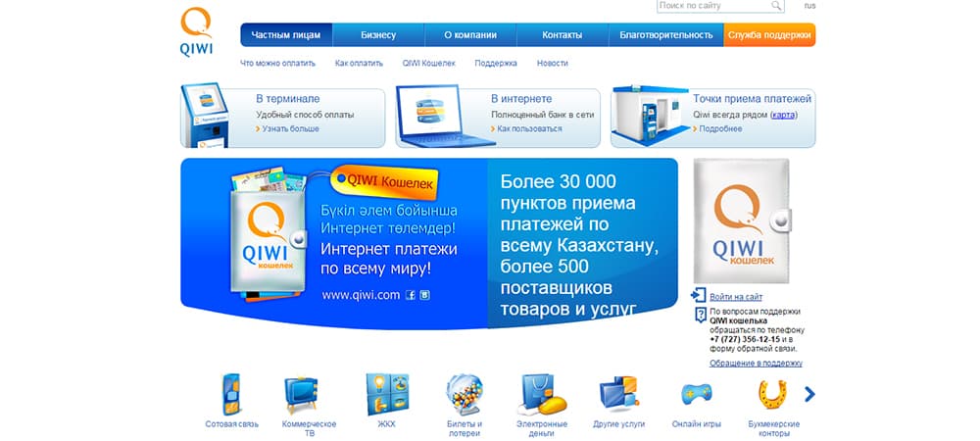Click the login door icon near Войти на сайт
Viewport: 980px width, 441px height.
(x=698, y=295)
